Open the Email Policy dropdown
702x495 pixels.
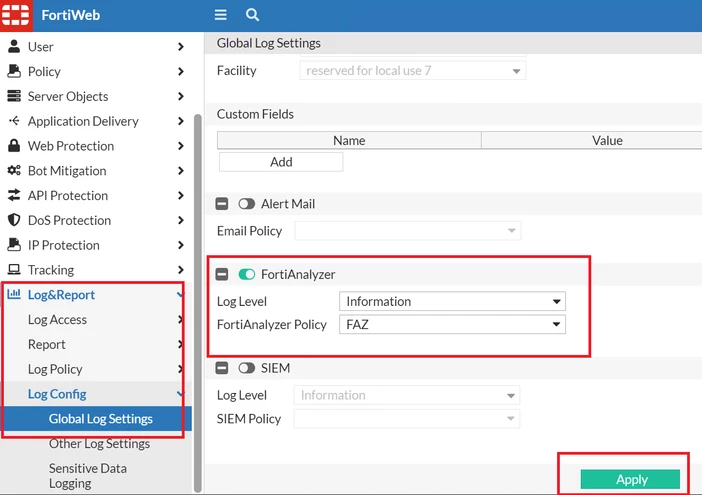coord(407,231)
